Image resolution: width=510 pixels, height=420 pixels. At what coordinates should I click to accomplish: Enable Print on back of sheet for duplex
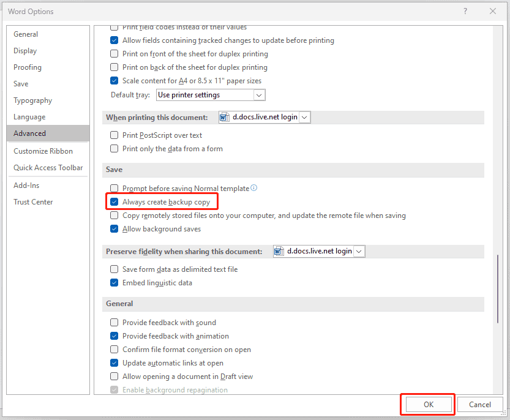coord(114,67)
